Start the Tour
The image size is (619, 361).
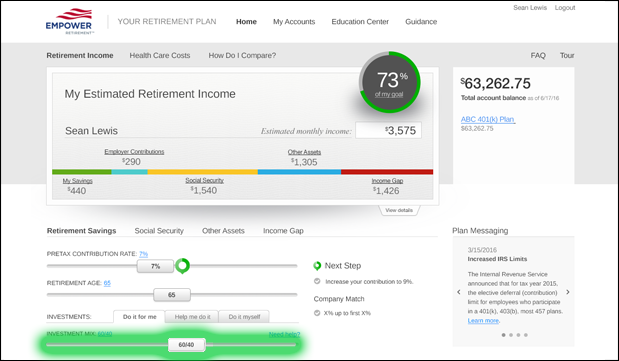567,56
